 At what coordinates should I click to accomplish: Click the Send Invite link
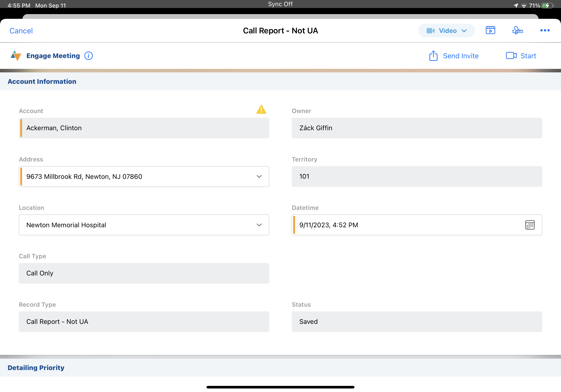pos(461,56)
